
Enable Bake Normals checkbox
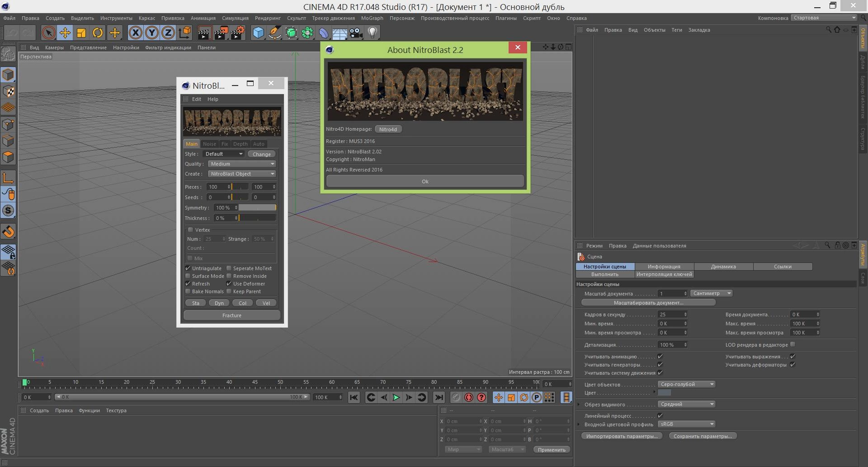(x=188, y=291)
